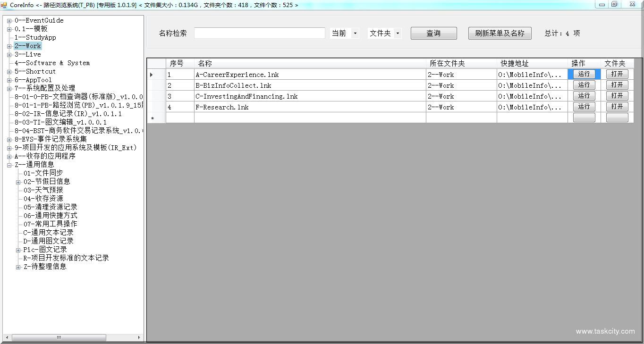Open the 文件夹 dropdown
This screenshot has width=644, height=344.
[397, 33]
